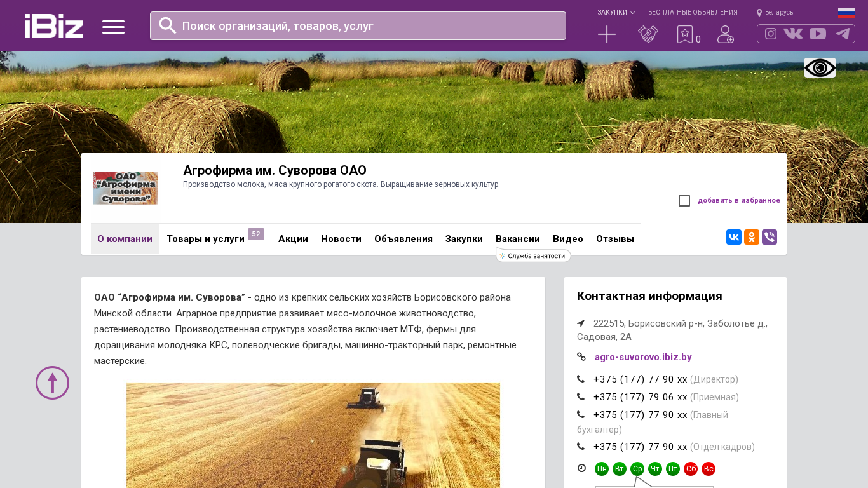Share page on Odnoklassniki
The width and height of the screenshot is (868, 488).
(752, 237)
